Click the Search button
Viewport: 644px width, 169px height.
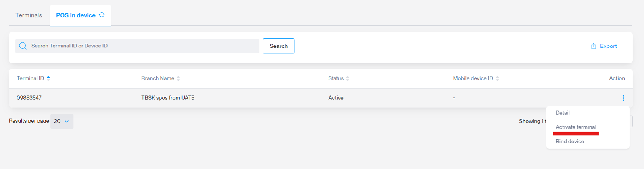click(279, 46)
